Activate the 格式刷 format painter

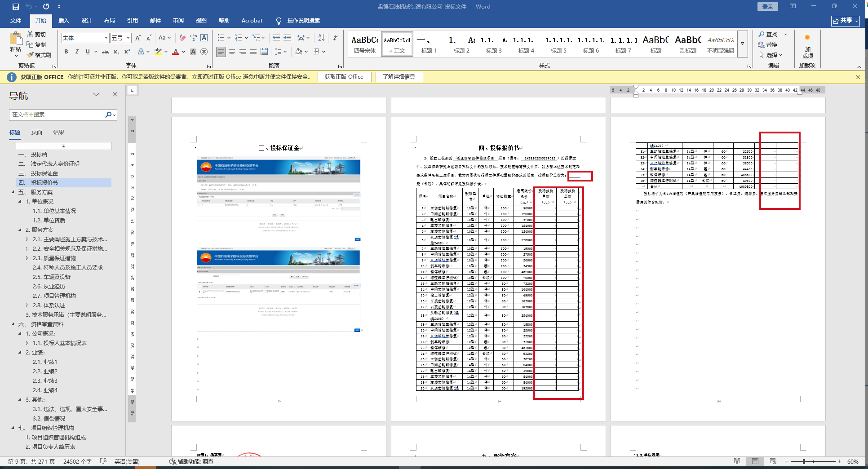[x=39, y=55]
